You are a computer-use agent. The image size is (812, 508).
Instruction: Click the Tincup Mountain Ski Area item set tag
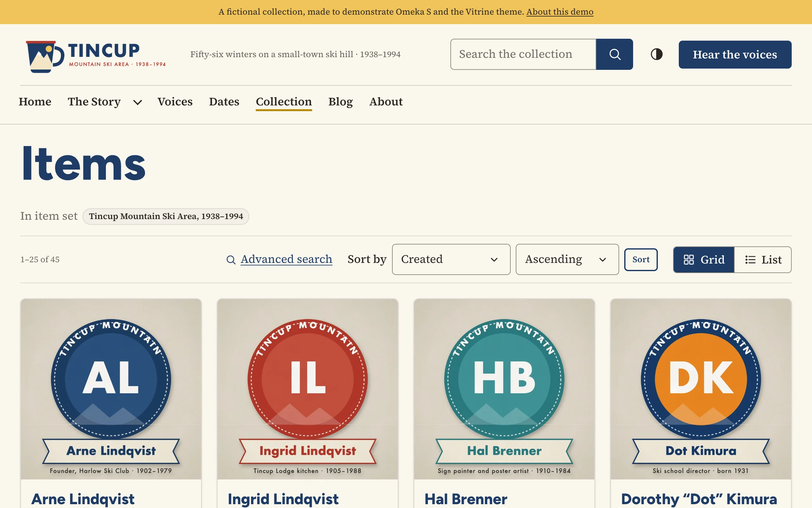(x=166, y=216)
